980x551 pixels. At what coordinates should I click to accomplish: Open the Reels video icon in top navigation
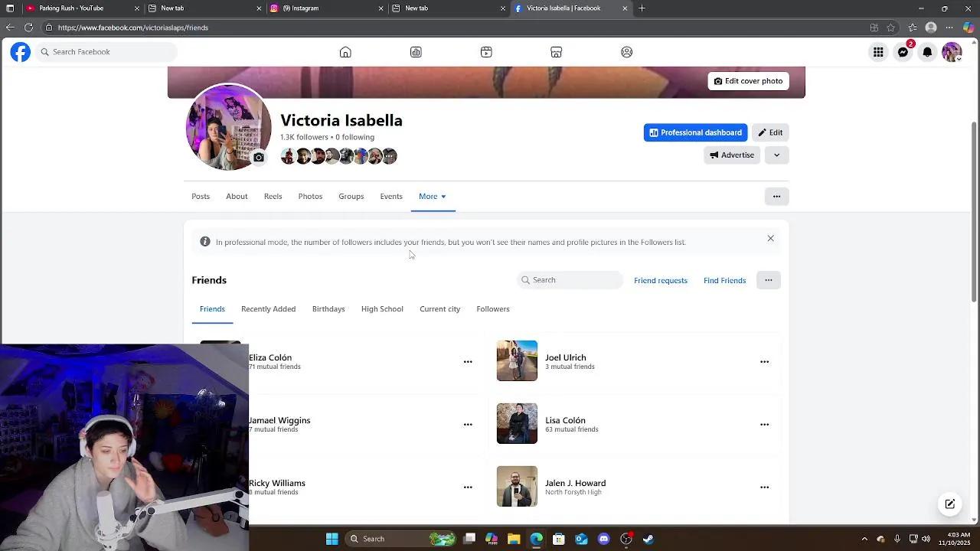[486, 52]
